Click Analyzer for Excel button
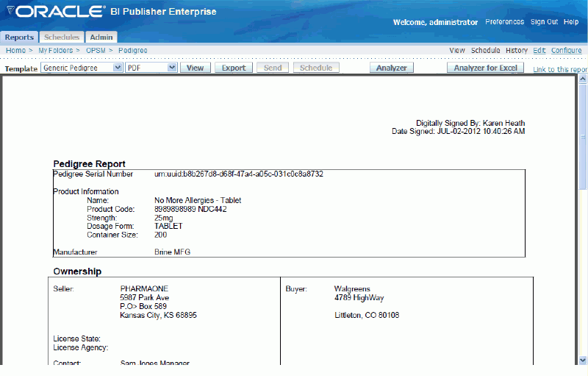The width and height of the screenshot is (588, 376). pyautogui.click(x=485, y=68)
